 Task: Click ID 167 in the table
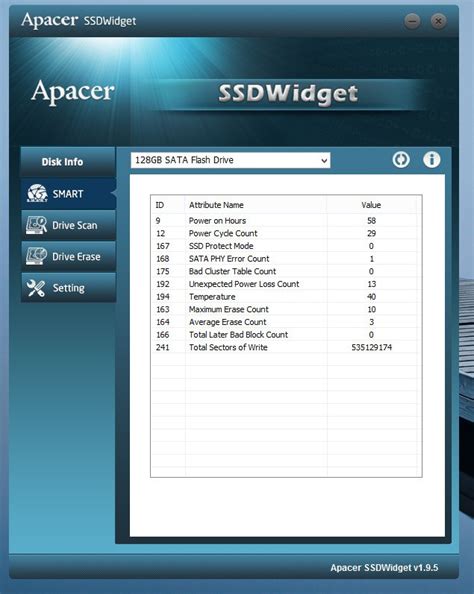click(163, 246)
